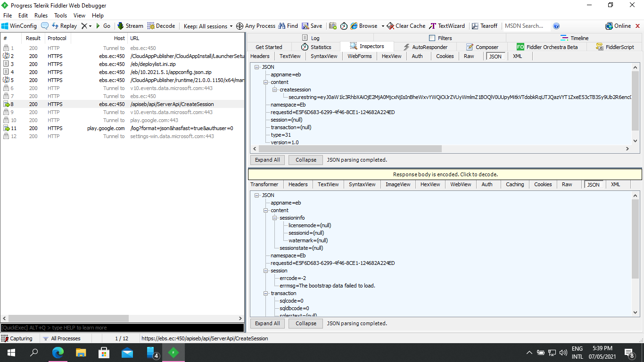This screenshot has height=362, width=644.
Task: Toggle the All Processes filter in status bar
Action: (x=61, y=338)
